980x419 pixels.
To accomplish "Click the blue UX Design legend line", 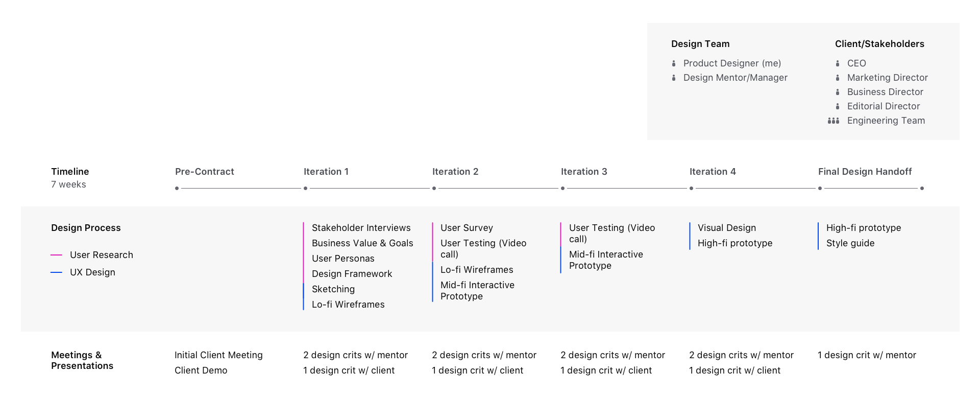I will tap(57, 272).
